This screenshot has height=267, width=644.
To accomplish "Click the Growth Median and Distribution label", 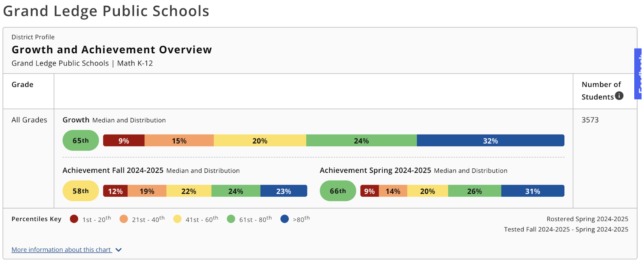I will click(114, 120).
